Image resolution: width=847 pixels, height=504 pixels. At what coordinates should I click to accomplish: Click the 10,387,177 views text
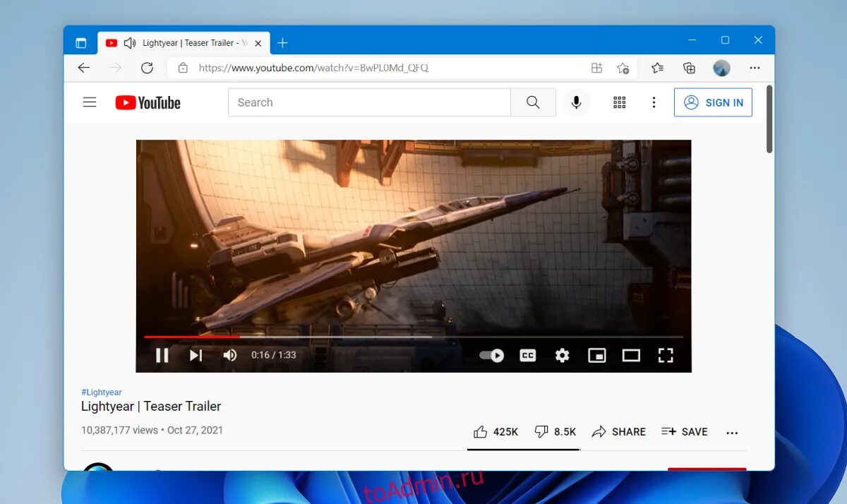point(119,430)
